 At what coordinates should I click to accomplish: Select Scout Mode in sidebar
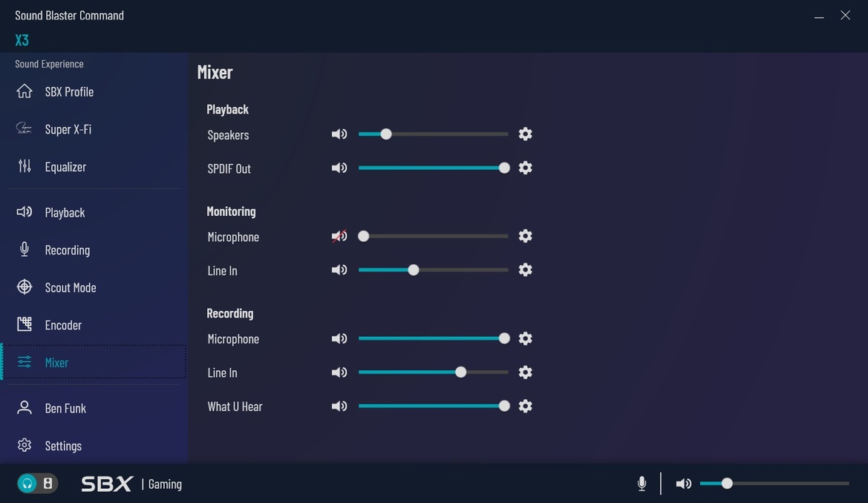(x=94, y=288)
